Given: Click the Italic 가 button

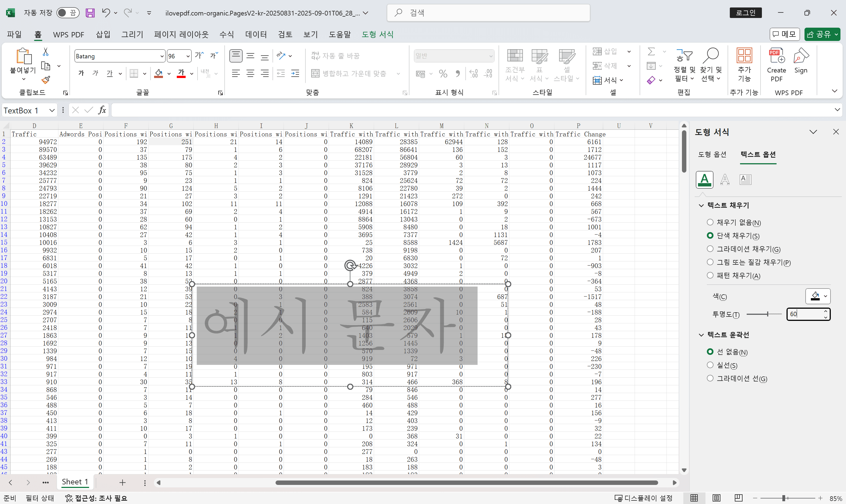Looking at the screenshot, I should tap(95, 73).
